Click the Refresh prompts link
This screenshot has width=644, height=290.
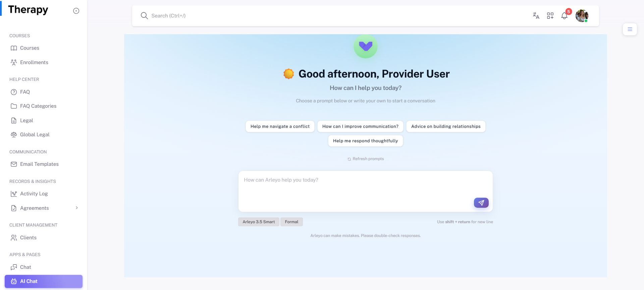366,159
